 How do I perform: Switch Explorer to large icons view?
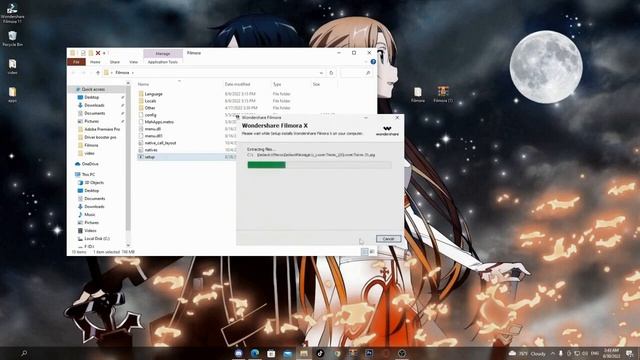tap(372, 252)
